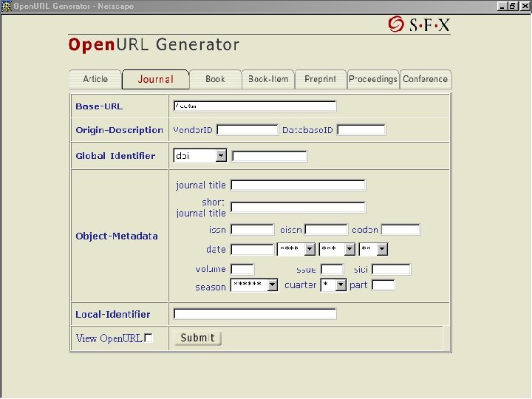
Task: Click the "OpenURL Generator" heading
Action: tap(154, 44)
